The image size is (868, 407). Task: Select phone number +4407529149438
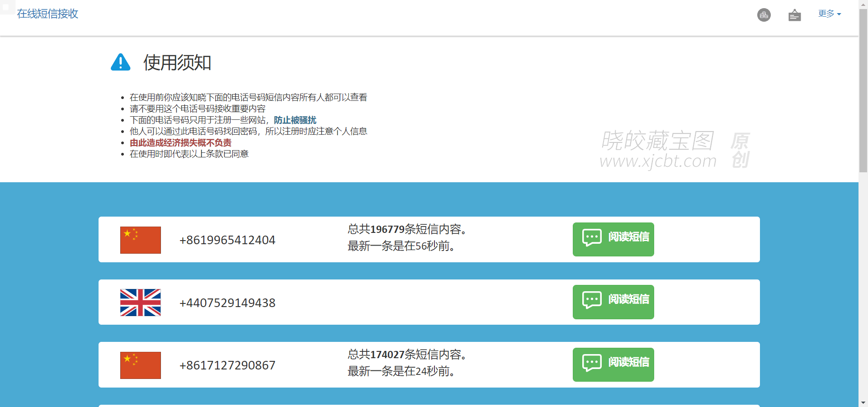tap(227, 303)
